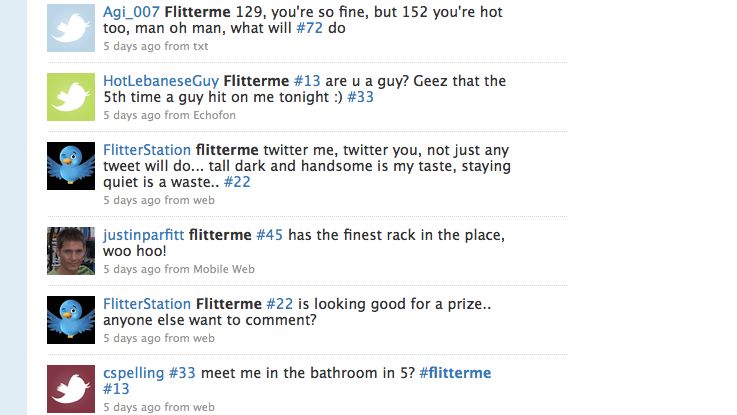Open the justinparfitt username link
The height and width of the screenshot is (415, 737).
143,235
